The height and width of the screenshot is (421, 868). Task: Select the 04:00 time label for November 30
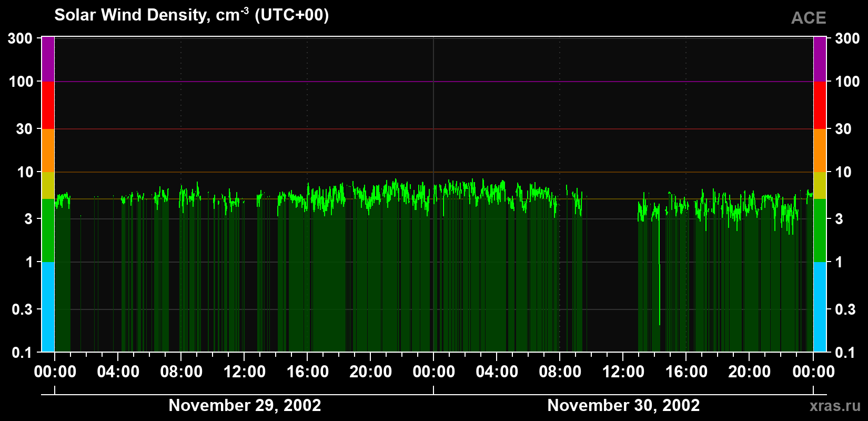(497, 372)
